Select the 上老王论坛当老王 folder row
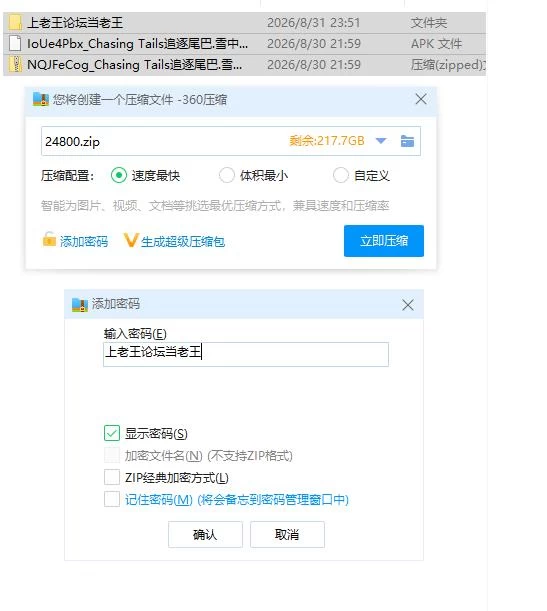The image size is (547, 611). point(244,23)
